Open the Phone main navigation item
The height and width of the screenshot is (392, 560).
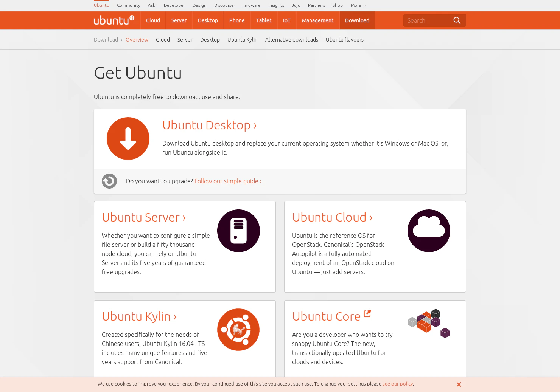[237, 20]
